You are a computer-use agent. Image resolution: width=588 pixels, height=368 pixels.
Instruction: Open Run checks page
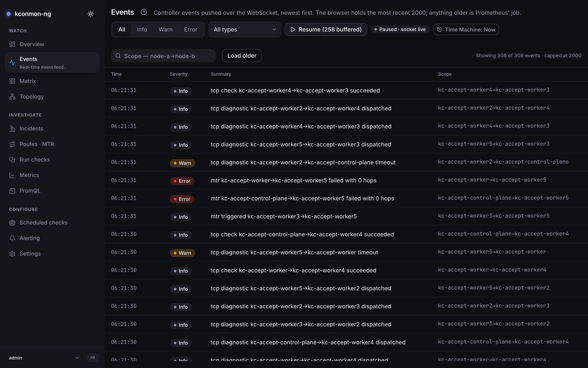(52, 160)
